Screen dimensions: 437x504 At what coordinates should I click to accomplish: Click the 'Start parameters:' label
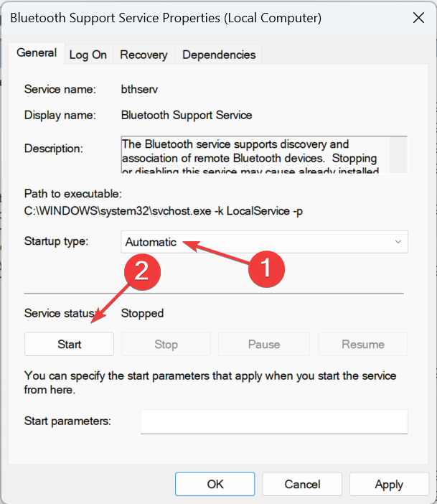[x=67, y=421]
